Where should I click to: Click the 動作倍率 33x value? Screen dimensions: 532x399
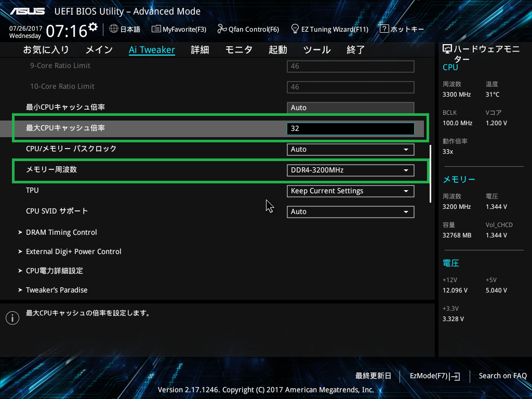tap(448, 152)
